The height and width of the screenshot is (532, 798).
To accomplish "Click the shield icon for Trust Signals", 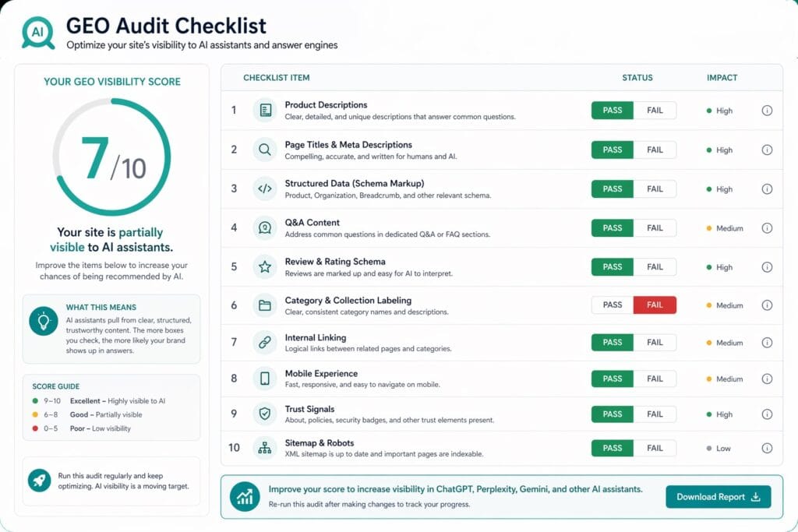I will [x=265, y=414].
